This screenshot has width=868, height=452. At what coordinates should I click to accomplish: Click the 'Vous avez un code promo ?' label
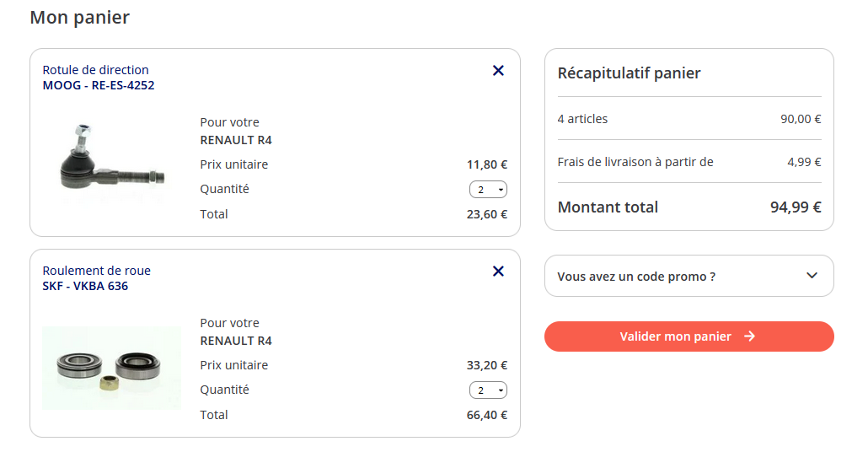coord(636,277)
